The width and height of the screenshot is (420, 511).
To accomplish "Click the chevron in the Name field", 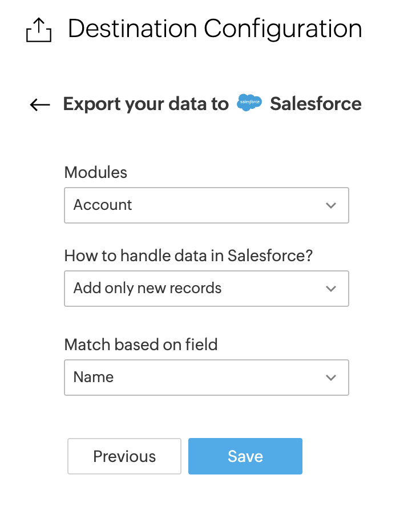I will (331, 378).
